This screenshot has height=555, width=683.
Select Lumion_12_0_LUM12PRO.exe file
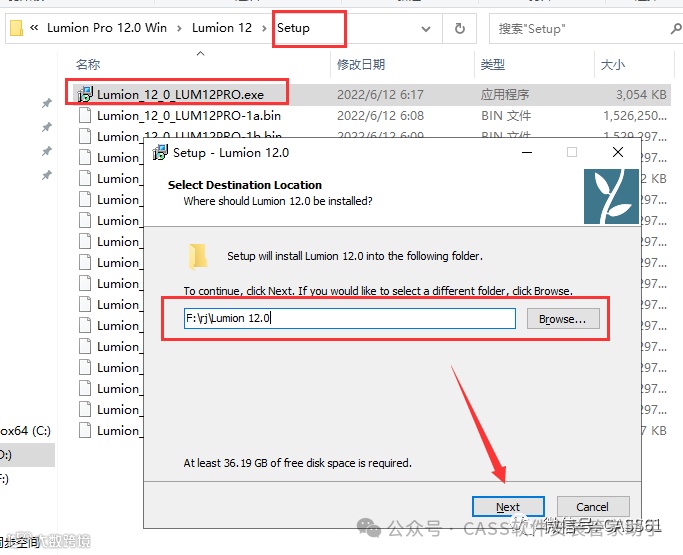click(180, 95)
